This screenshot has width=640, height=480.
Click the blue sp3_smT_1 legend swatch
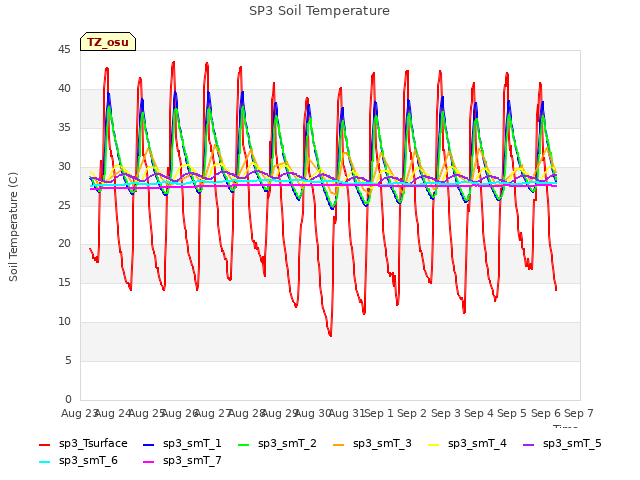click(149, 444)
